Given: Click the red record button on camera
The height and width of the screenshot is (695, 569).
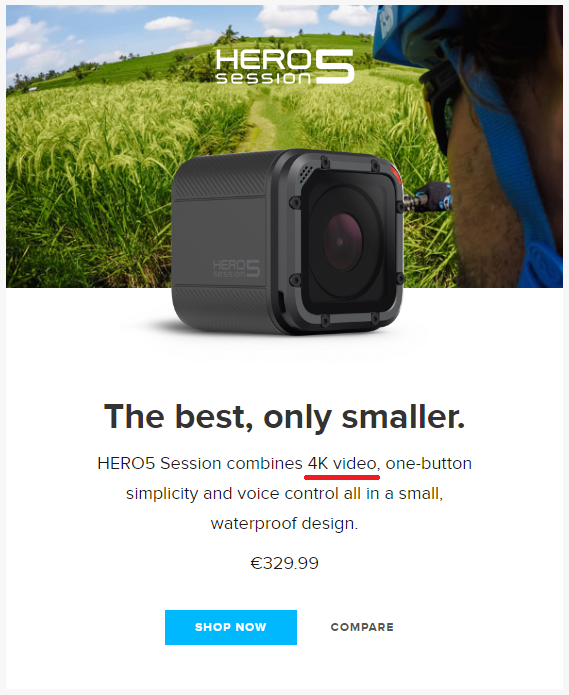Looking at the screenshot, I should 396,174.
